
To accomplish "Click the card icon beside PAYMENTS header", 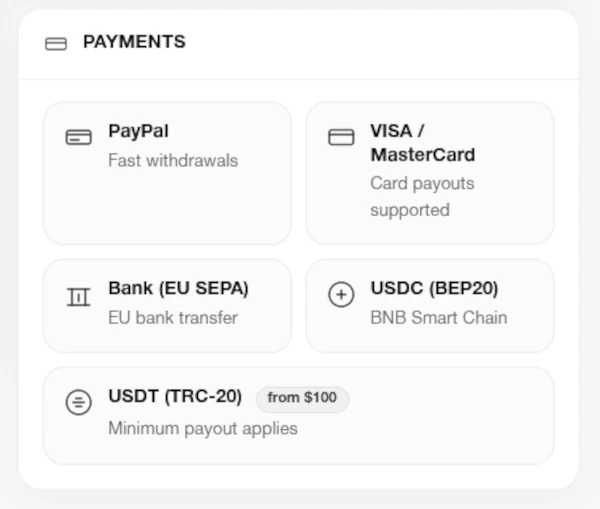I will [x=56, y=43].
